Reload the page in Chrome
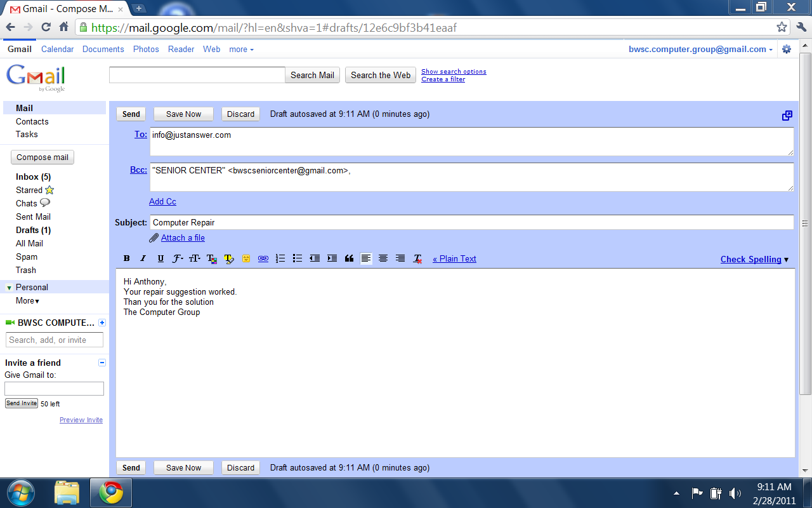Screen dimensions: 812x508 point(46,27)
